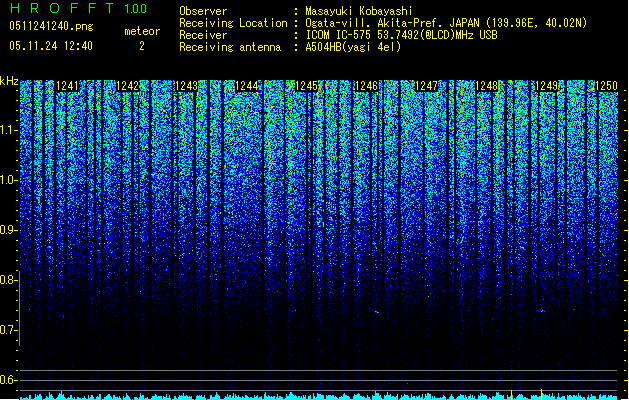Click the kHz axis unit label
The width and height of the screenshot is (629, 400).
click(9, 81)
